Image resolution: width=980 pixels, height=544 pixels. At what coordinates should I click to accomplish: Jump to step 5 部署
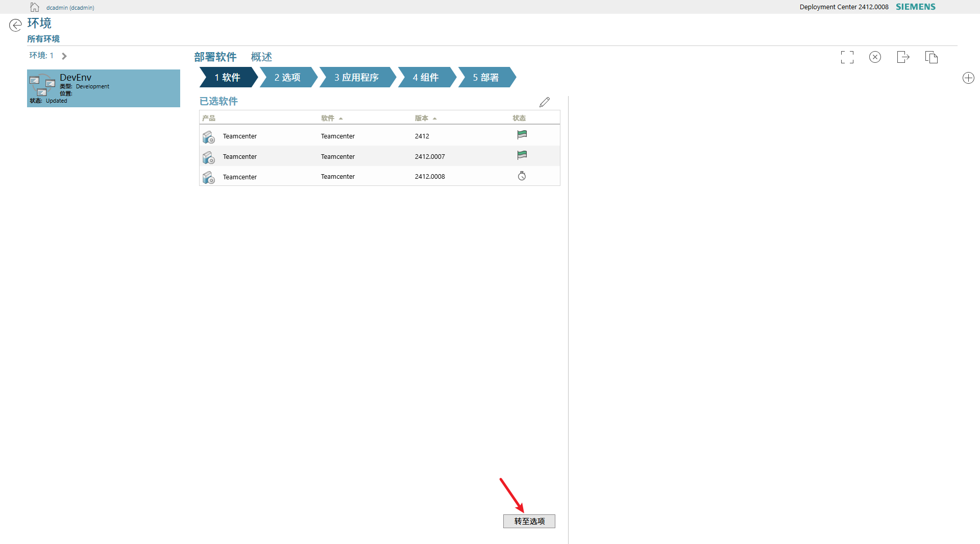coord(485,78)
